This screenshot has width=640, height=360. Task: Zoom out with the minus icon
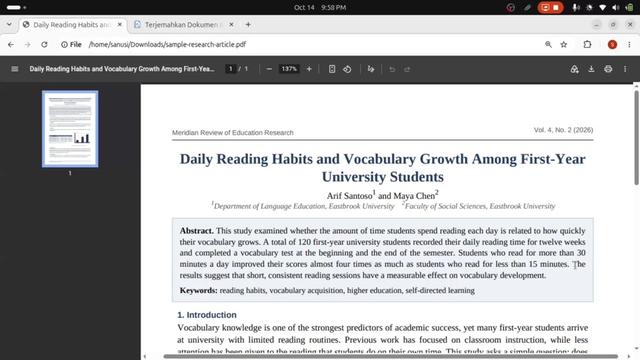coord(269,69)
